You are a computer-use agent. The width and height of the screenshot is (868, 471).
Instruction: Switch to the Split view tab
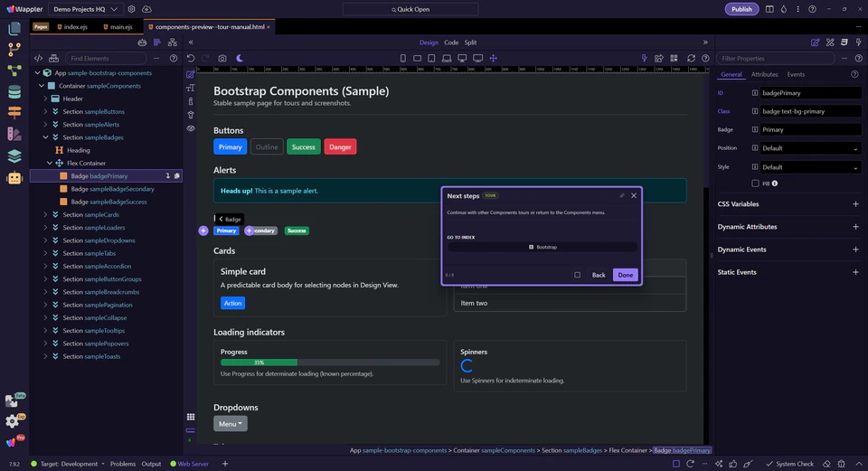470,42
